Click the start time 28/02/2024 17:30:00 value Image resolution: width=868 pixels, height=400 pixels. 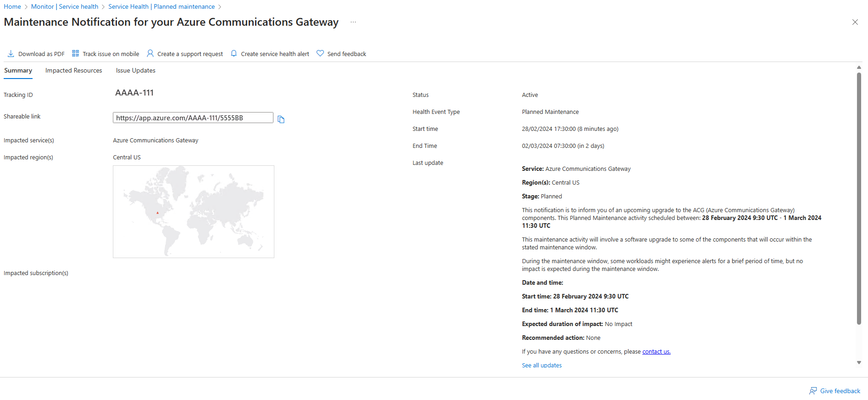570,129
